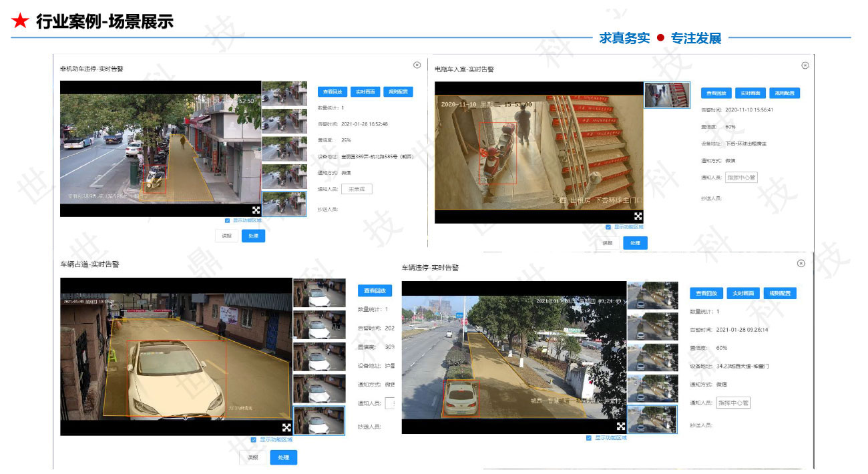Expand non-motor vehicle parking video to fullscreen
Image resolution: width=868 pixels, height=474 pixels.
click(x=256, y=210)
